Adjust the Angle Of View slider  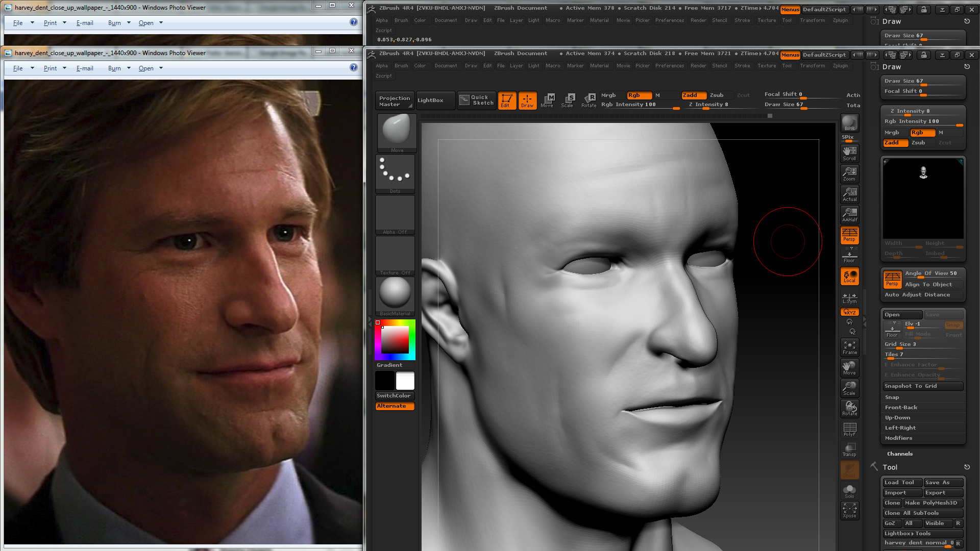[933, 274]
